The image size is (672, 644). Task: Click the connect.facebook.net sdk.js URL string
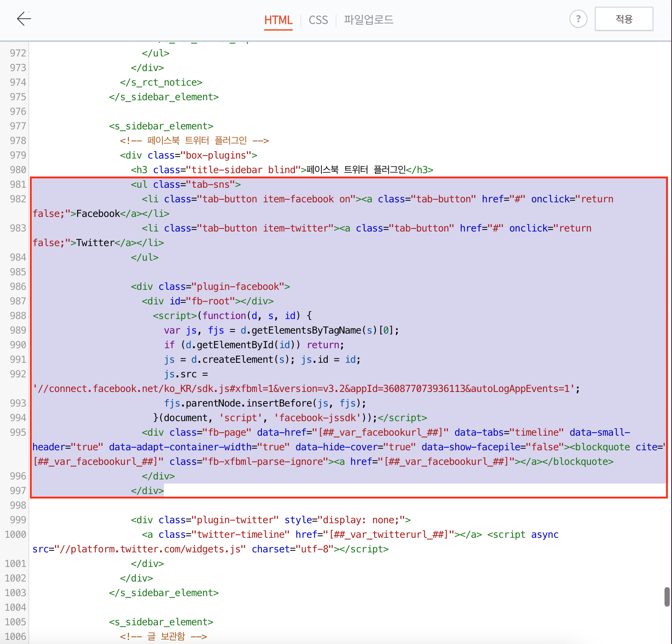tap(303, 389)
